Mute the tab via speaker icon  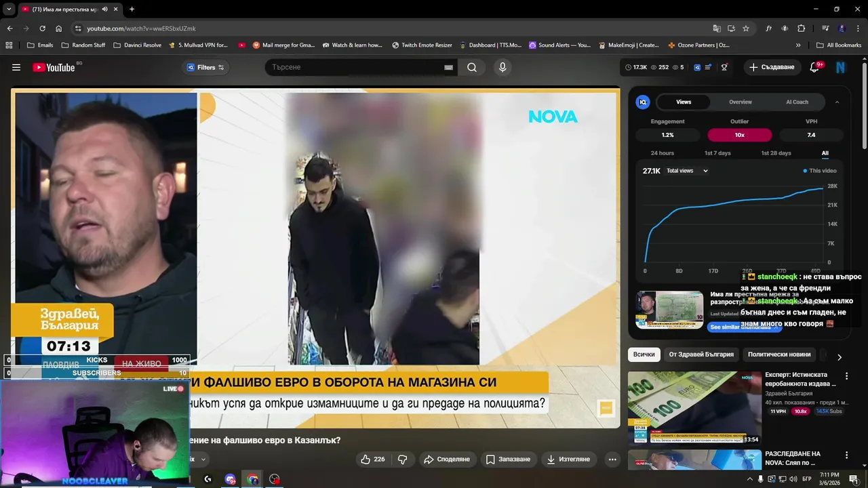click(104, 9)
